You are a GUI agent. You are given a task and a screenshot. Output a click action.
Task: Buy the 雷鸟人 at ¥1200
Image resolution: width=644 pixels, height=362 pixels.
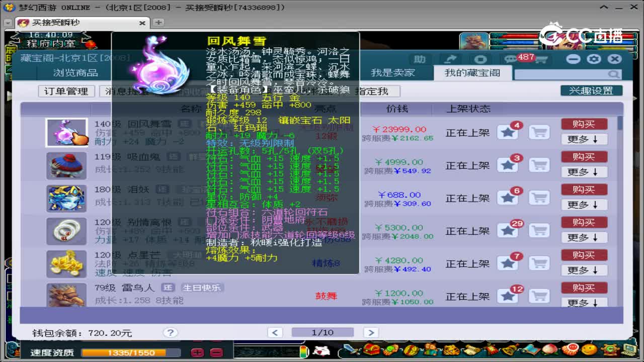point(584,288)
